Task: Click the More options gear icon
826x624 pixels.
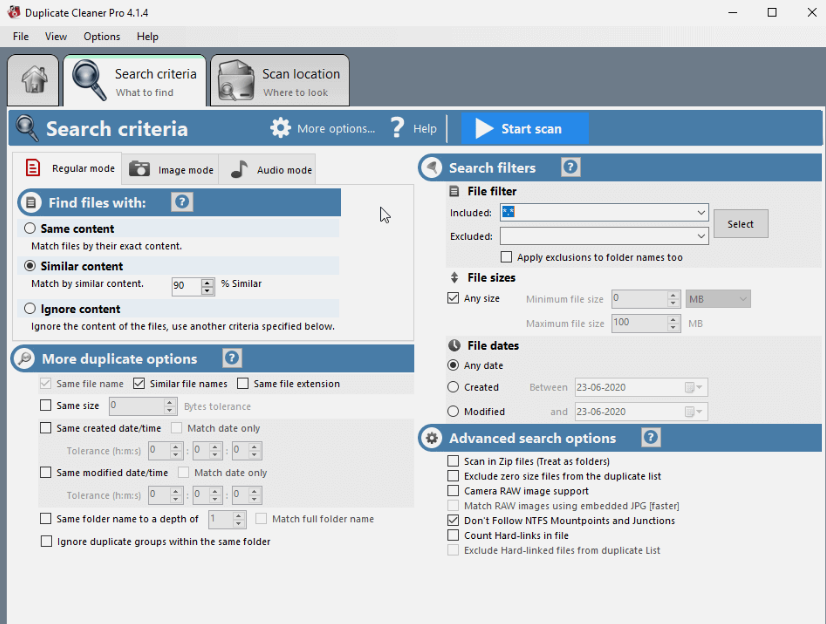Action: point(281,128)
